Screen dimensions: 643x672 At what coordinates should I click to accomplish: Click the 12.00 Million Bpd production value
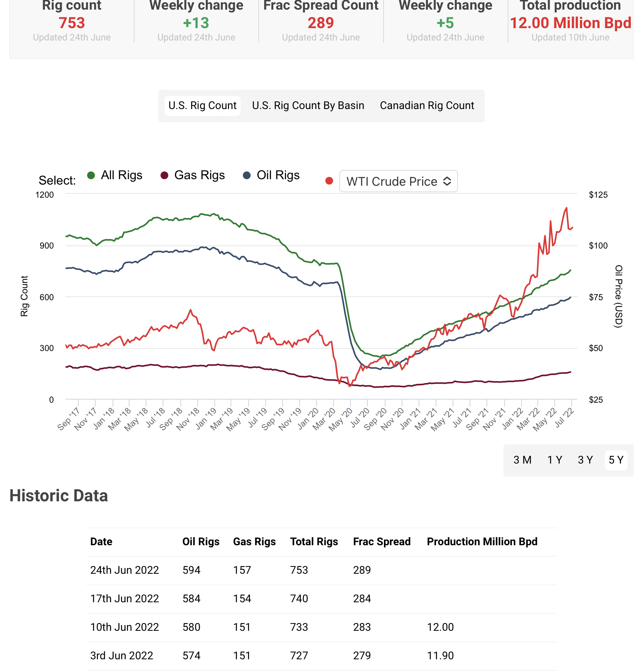(x=571, y=23)
